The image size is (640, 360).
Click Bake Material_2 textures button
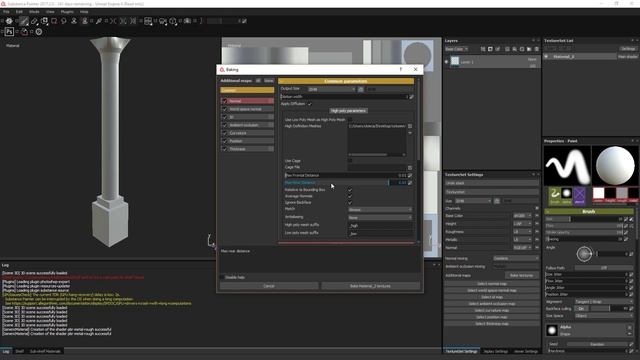coord(370,286)
